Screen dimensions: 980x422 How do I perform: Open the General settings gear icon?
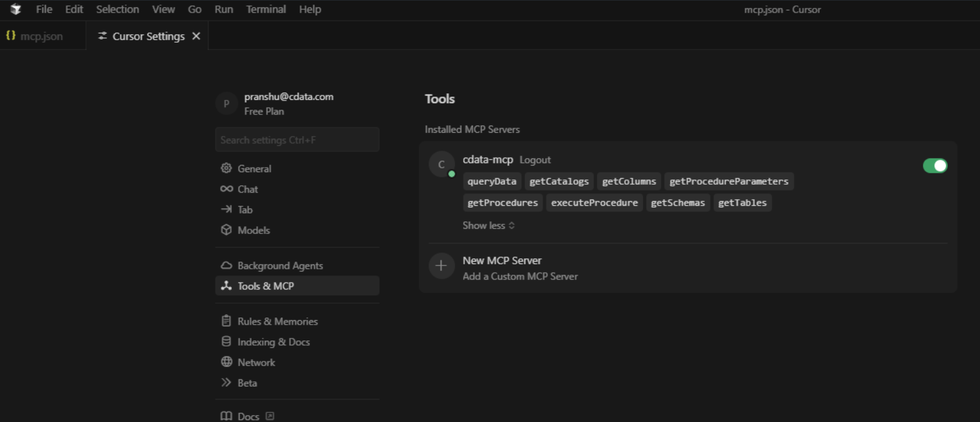click(x=226, y=168)
